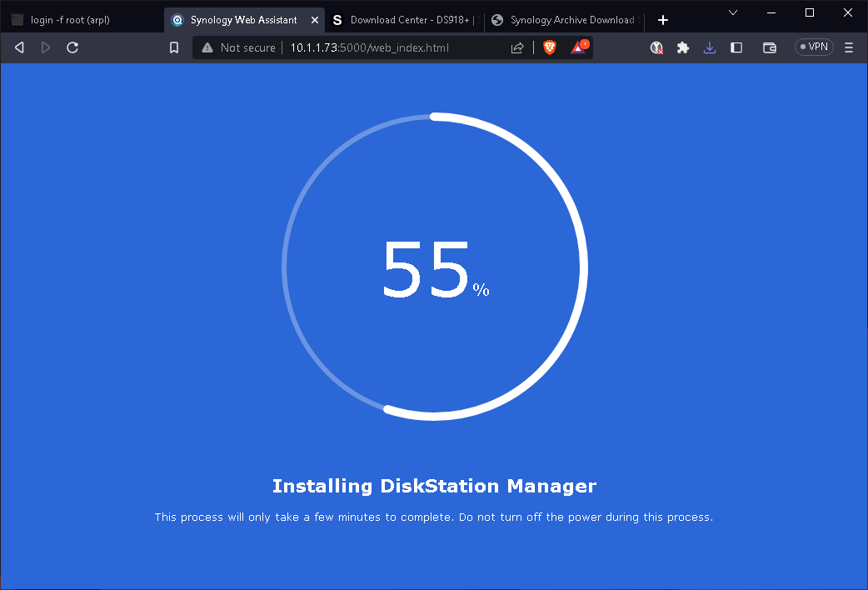Bookmark this page with the bookmark icon
This screenshot has width=868, height=590.
pos(174,47)
